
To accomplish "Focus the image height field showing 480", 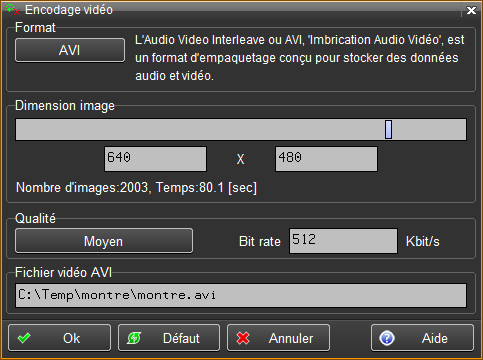I will [326, 159].
